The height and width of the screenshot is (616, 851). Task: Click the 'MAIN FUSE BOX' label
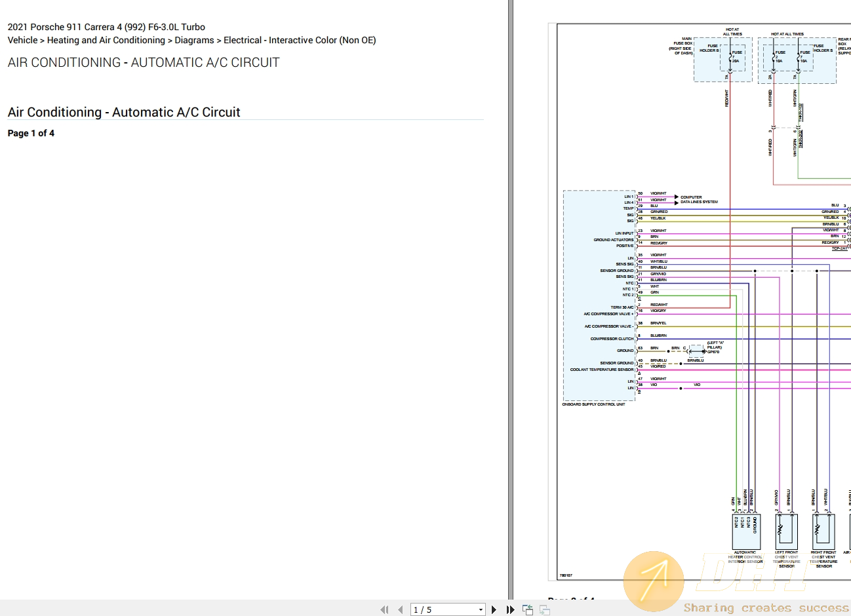[682, 46]
